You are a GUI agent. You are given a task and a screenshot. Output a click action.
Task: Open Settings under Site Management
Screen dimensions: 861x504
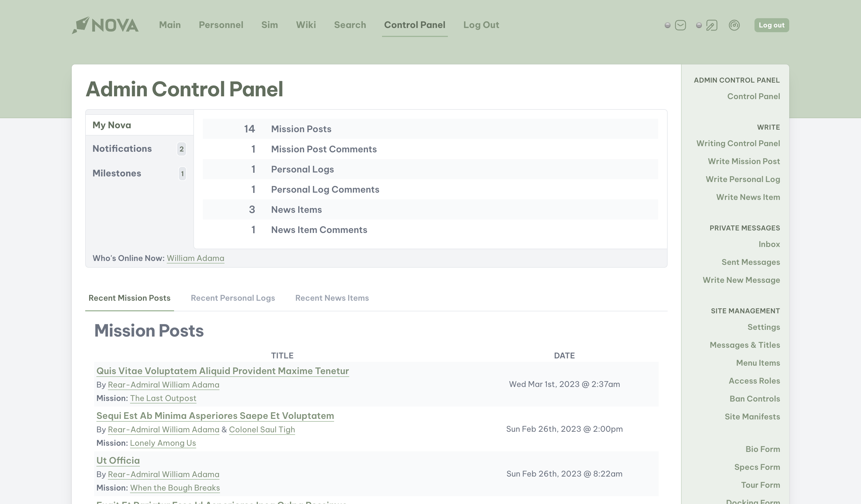point(764,327)
